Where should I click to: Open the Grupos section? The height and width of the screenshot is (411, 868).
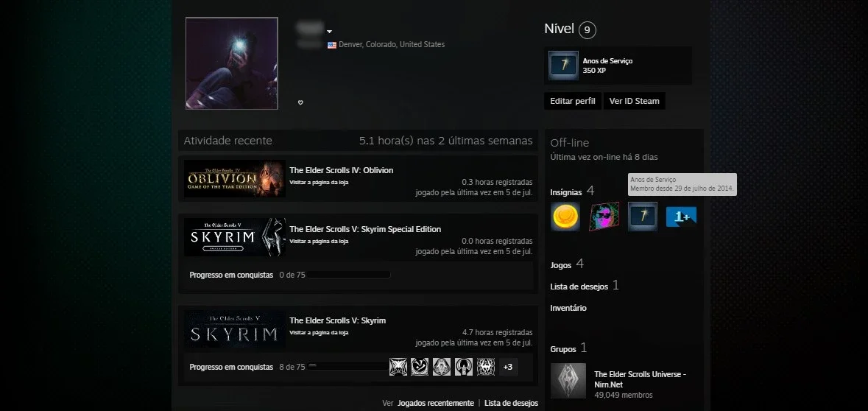(563, 349)
